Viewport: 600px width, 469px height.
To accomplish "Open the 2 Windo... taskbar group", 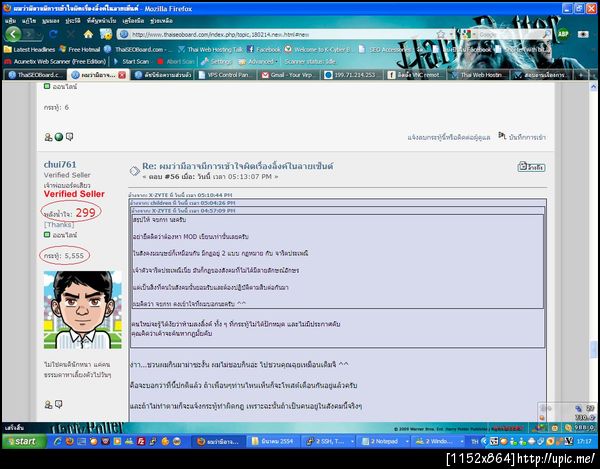I will [439, 441].
